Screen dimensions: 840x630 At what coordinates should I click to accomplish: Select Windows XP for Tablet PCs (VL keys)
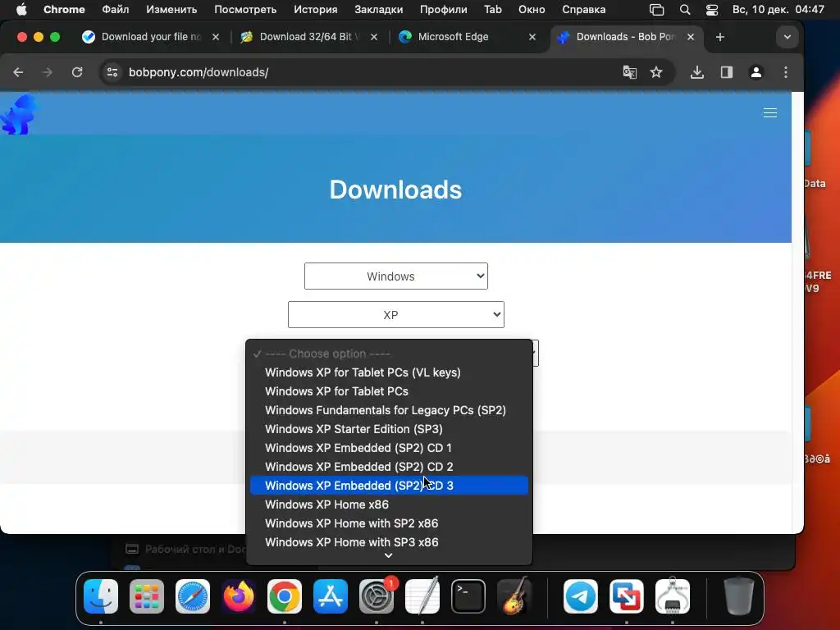tap(389, 372)
